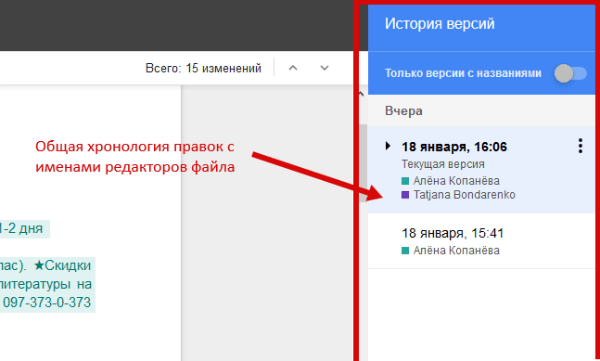The image size is (600, 361).
Task: Click teal color swatch next to Алёна Копанёва in current version
Action: click(x=405, y=181)
